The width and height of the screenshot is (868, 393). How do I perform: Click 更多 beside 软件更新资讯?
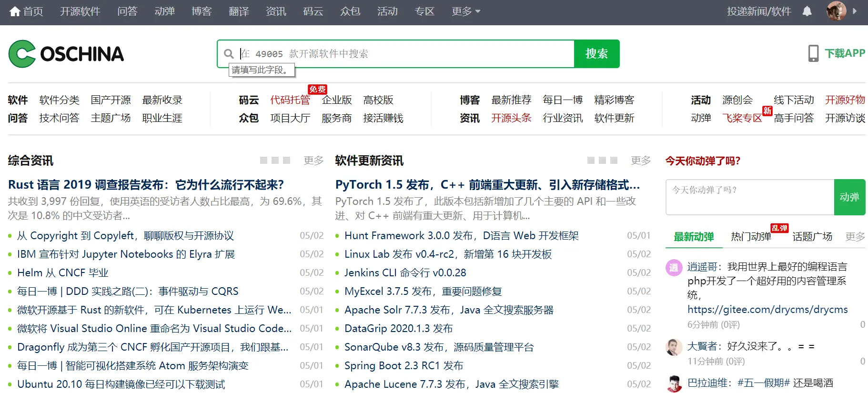(641, 161)
